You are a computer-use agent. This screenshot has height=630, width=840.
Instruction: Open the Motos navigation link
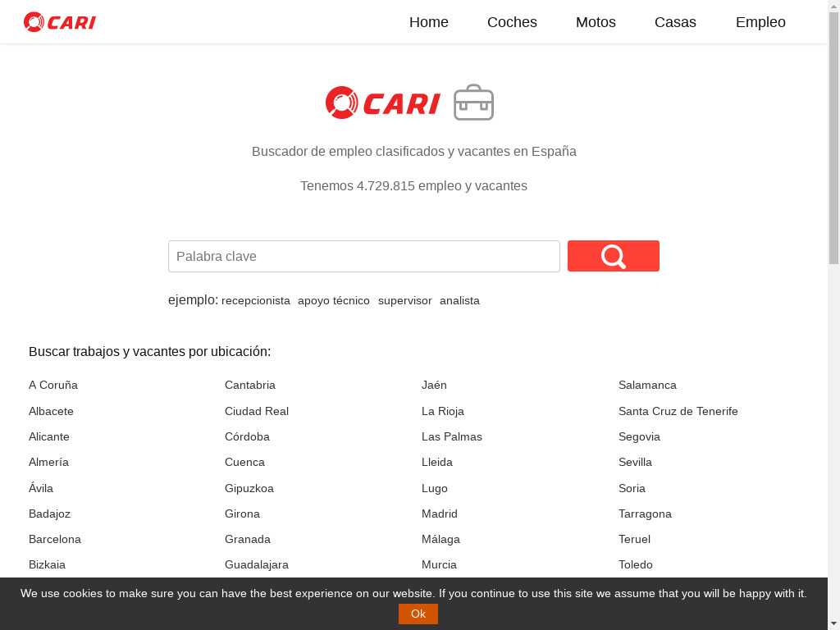point(596,22)
